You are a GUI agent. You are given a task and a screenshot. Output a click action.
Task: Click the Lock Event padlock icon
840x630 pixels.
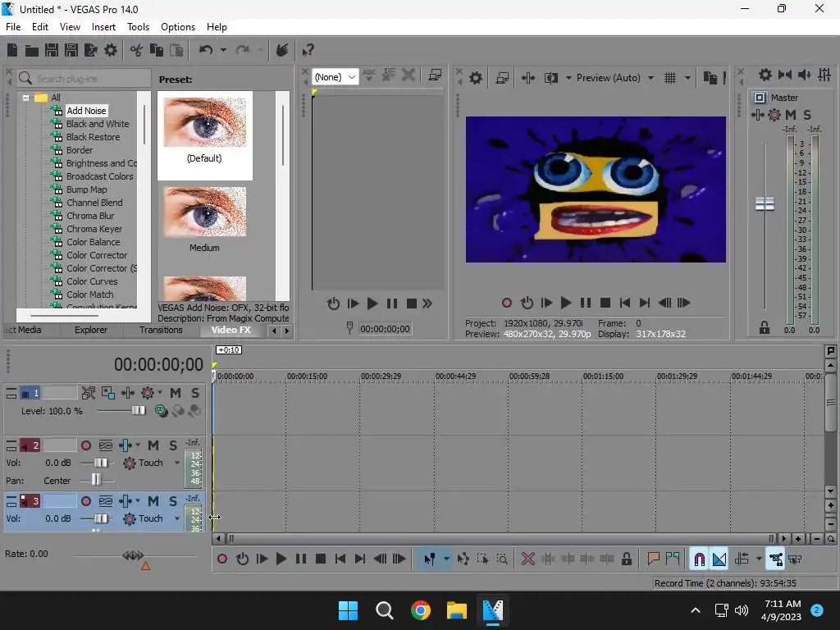point(626,559)
